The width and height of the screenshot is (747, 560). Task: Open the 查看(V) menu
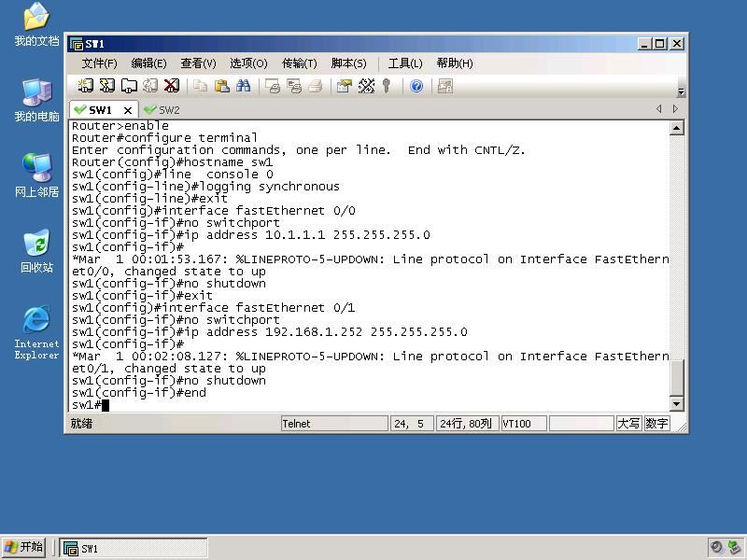coord(198,63)
